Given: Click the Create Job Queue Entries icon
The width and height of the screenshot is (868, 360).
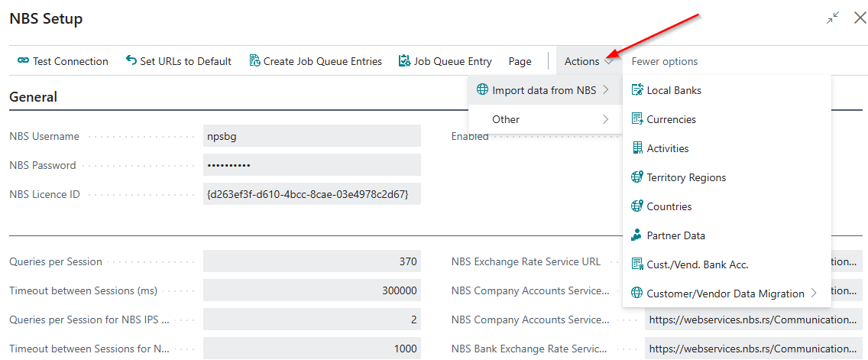Looking at the screenshot, I should 254,61.
